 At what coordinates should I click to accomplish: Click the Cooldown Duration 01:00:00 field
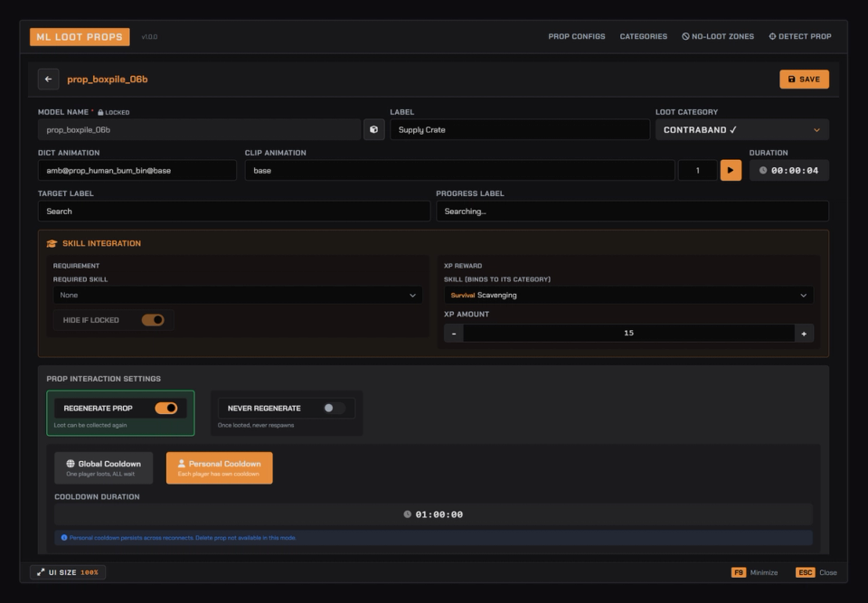pyautogui.click(x=433, y=514)
